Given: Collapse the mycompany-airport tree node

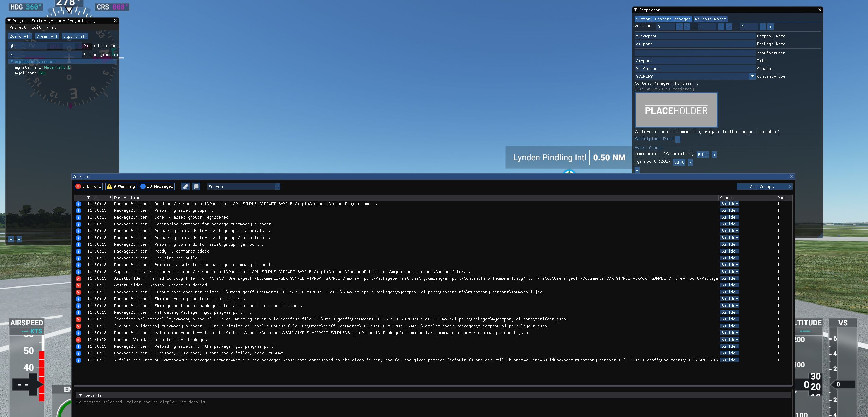Looking at the screenshot, I should [11, 62].
